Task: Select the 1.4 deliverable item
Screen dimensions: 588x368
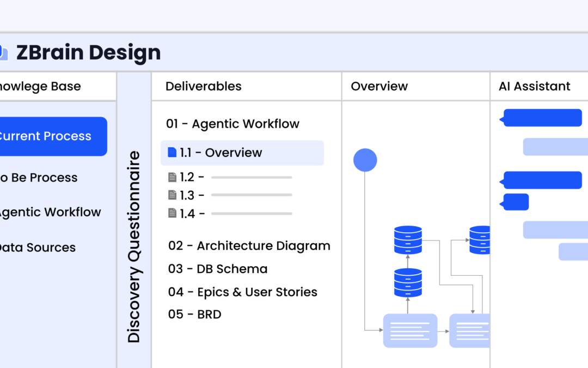Action: coord(230,214)
